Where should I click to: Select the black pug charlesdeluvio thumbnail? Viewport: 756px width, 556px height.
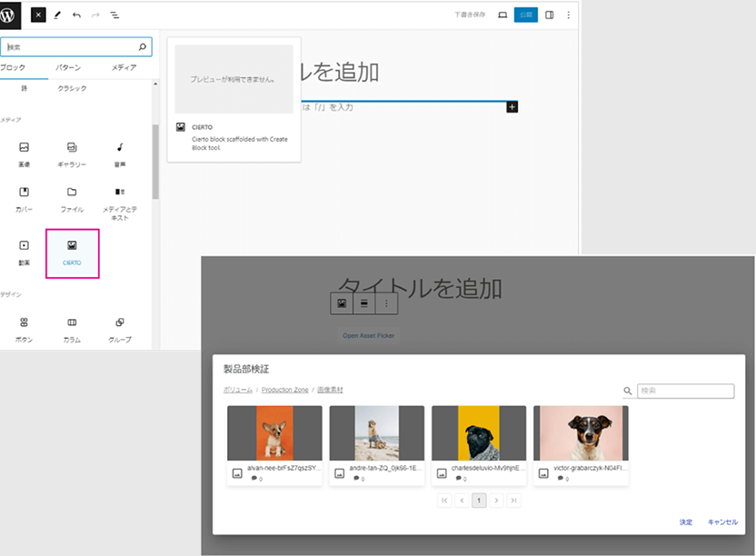click(479, 433)
